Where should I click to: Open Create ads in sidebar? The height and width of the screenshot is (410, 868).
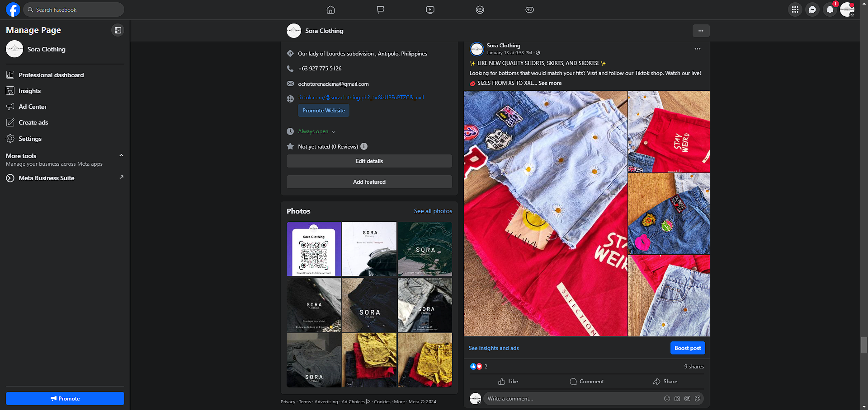pyautogui.click(x=65, y=122)
